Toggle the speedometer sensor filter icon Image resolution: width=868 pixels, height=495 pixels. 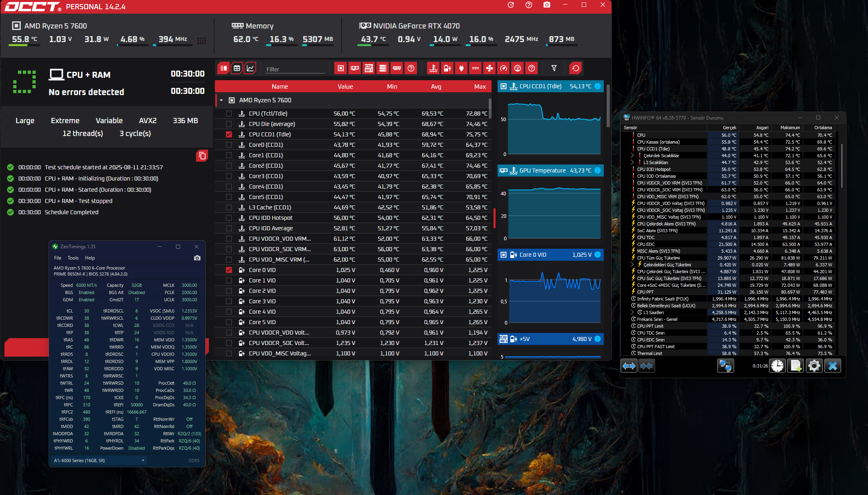click(504, 68)
